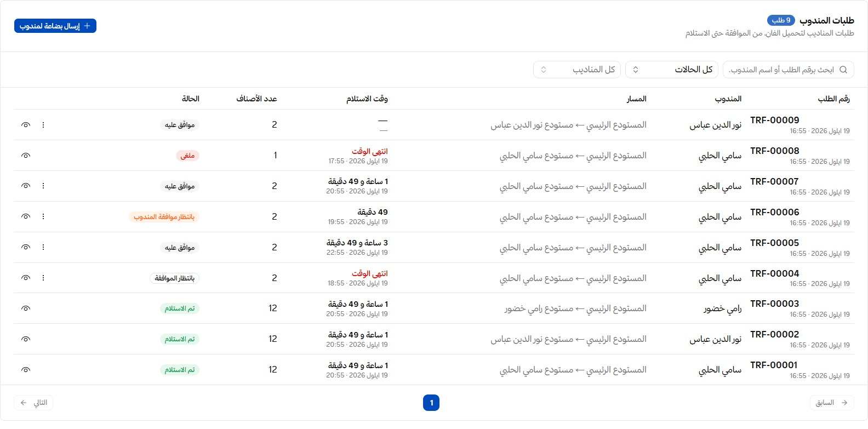Click عدد الأصناف column header
Screen dimensions: 868x429
(x=256, y=99)
